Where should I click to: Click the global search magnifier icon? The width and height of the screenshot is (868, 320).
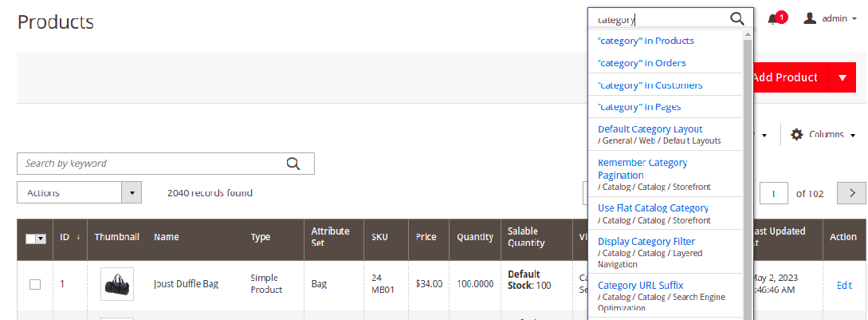(x=737, y=19)
